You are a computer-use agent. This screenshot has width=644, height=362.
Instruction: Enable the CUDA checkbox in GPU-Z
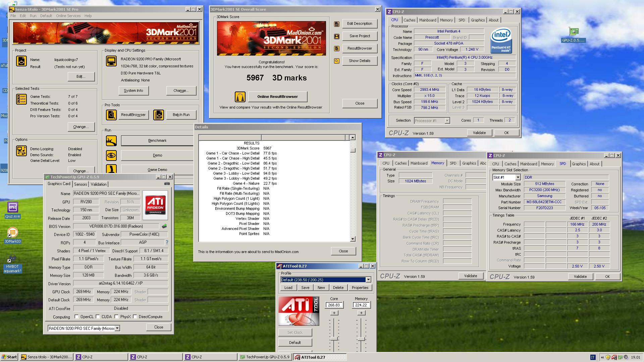(x=98, y=317)
